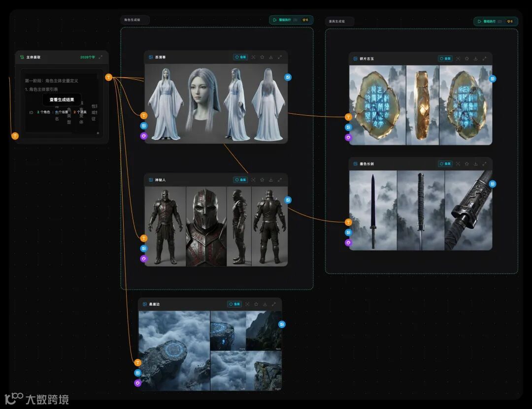
Task: Click the orange T output port of 主体提取 node
Action: point(108,77)
